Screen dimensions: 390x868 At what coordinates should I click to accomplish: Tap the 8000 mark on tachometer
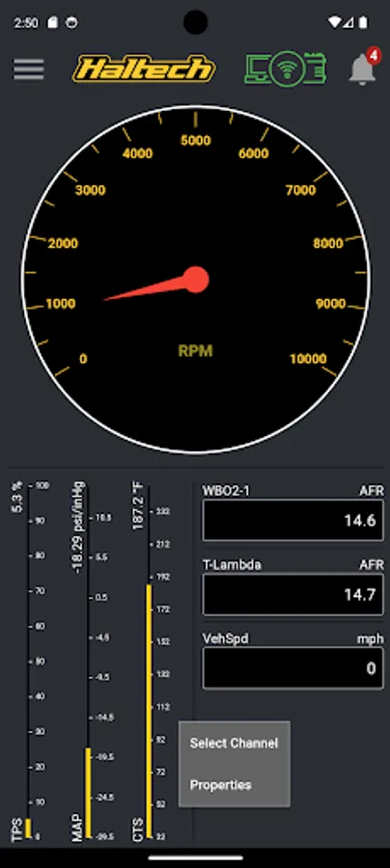pyautogui.click(x=328, y=243)
